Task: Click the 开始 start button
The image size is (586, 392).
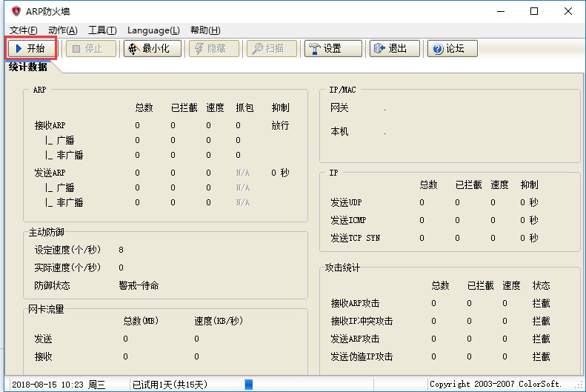Action: (x=31, y=49)
